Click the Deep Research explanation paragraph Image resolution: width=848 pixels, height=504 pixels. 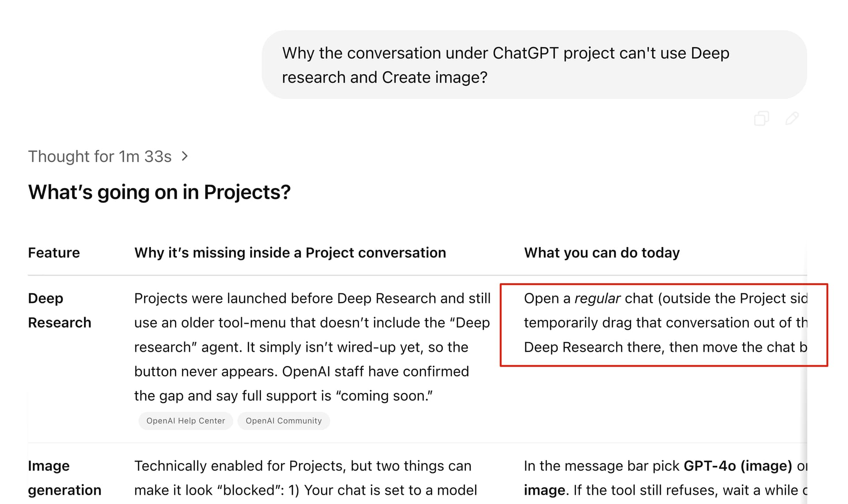click(x=312, y=347)
